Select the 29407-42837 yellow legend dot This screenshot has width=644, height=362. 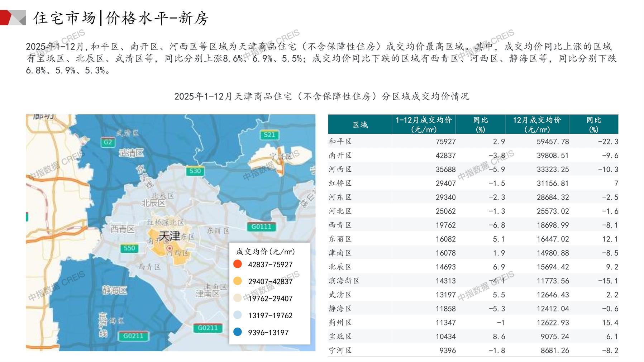tap(237, 281)
